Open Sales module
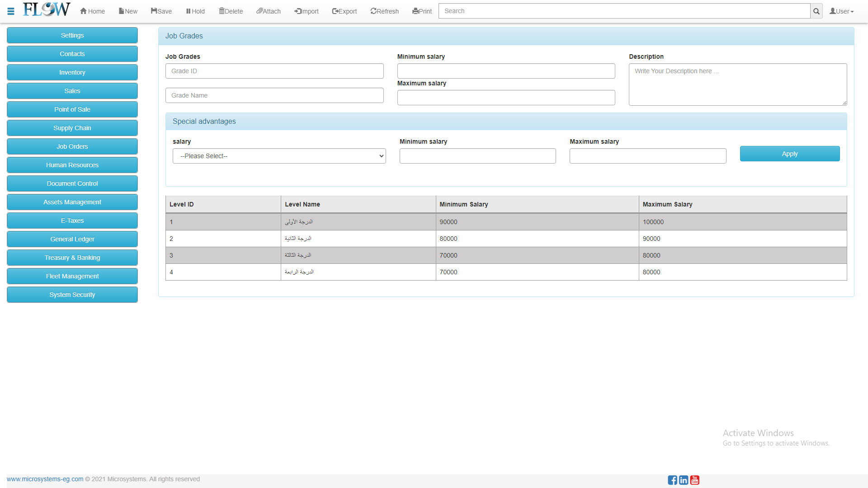Image resolution: width=868 pixels, height=488 pixels. [72, 91]
